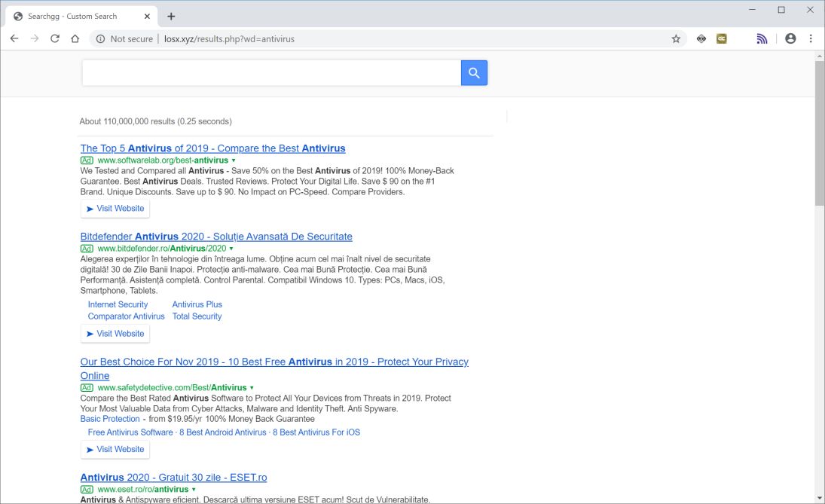This screenshot has width=825, height=504.
Task: Select the Searchgg - Custom Search tab
Action: 81,17
